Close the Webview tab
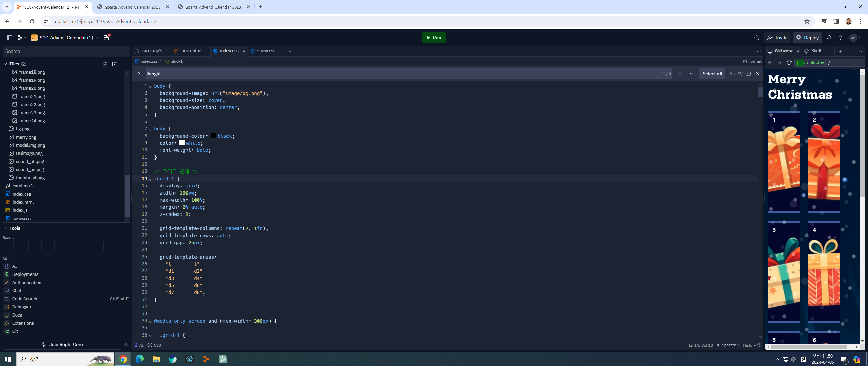The image size is (868, 366). 798,51
